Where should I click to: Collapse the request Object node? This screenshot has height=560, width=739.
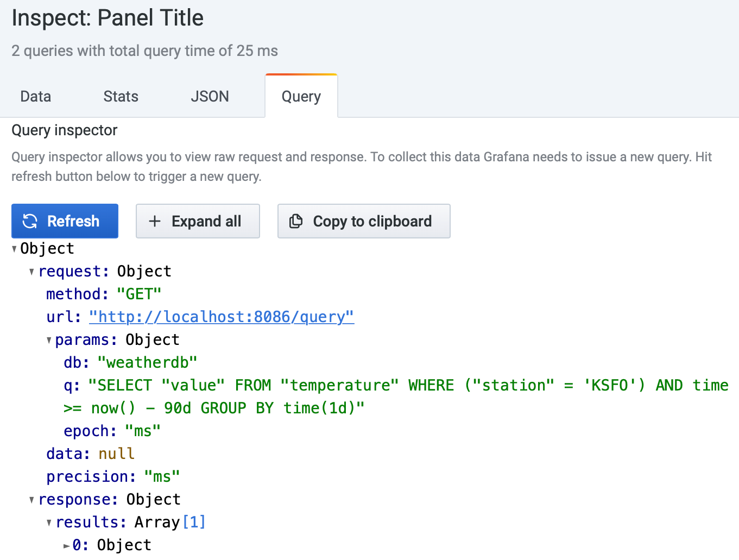pyautogui.click(x=32, y=272)
